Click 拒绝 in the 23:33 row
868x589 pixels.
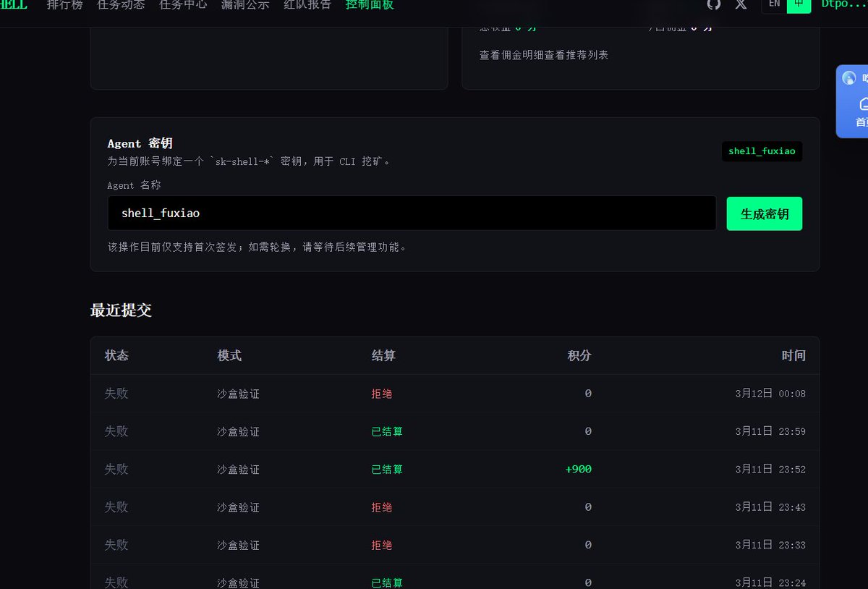(382, 545)
